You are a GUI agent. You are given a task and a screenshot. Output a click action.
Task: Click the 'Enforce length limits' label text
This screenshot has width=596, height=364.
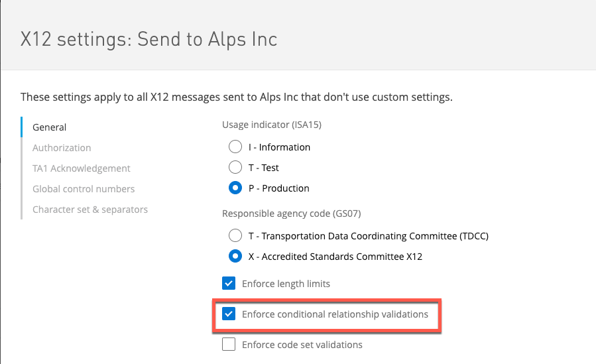286,284
